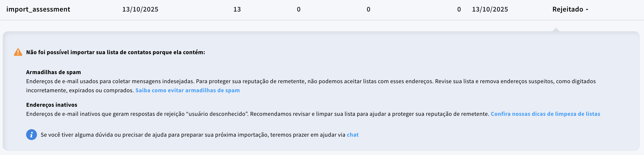Select the warning icon beside the import error message
644x155 pixels.
(x=18, y=52)
